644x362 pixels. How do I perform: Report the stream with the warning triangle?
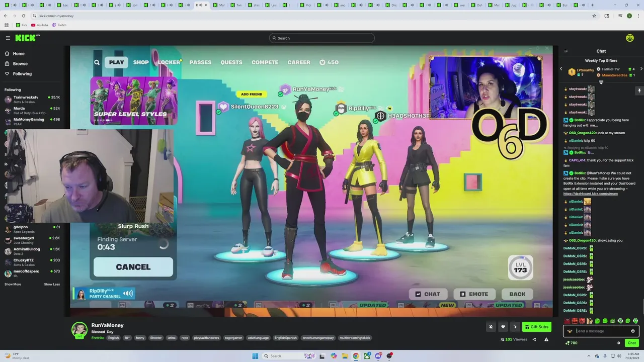click(546, 339)
